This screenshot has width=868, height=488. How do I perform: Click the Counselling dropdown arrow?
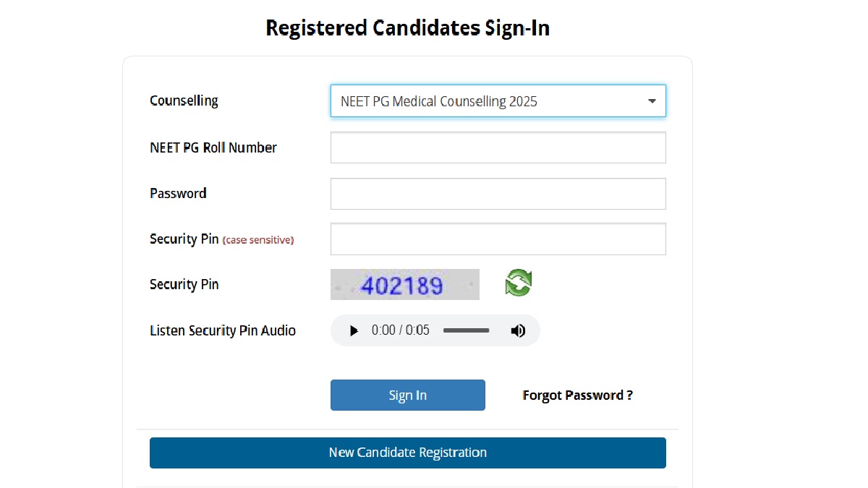[x=651, y=100]
